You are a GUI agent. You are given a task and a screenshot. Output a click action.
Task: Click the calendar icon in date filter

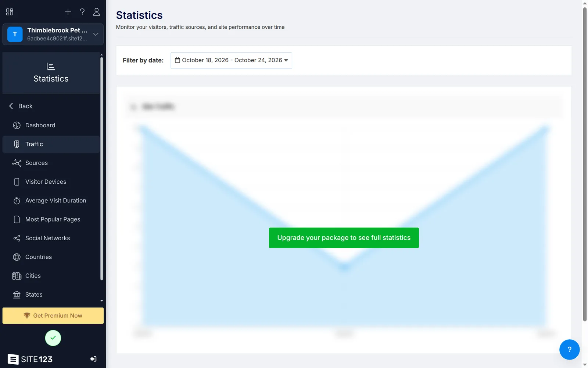pos(178,60)
